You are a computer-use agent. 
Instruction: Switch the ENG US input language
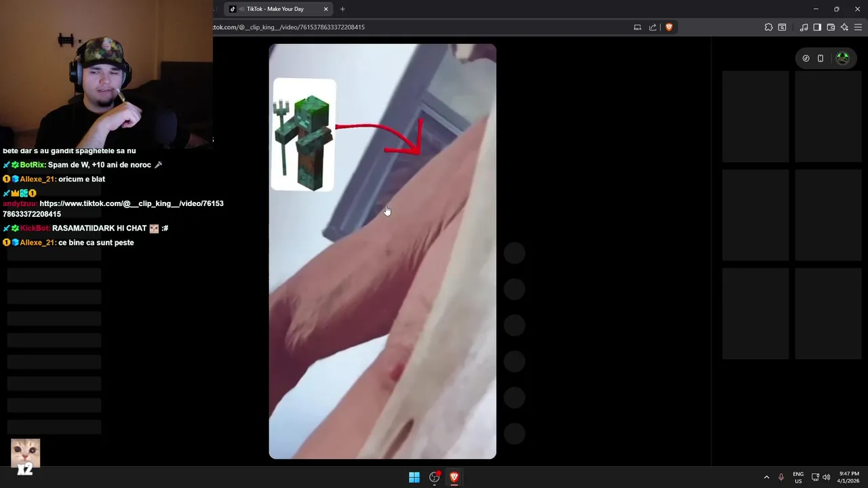pos(798,477)
